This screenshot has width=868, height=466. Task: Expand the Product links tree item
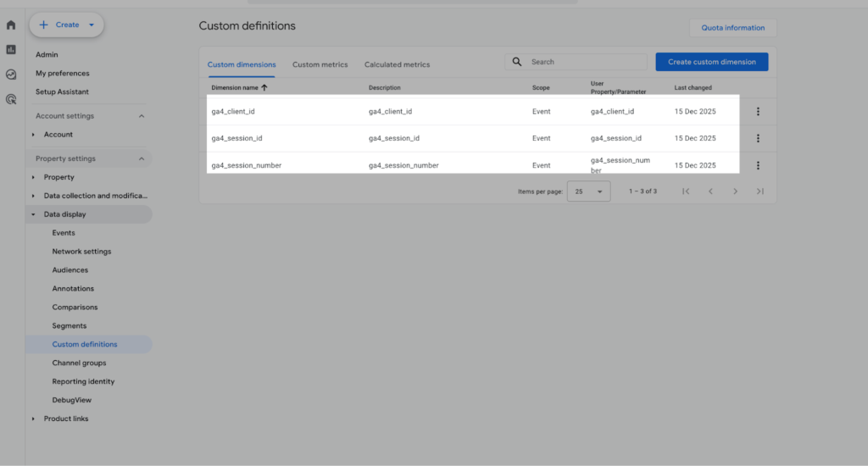pos(34,419)
